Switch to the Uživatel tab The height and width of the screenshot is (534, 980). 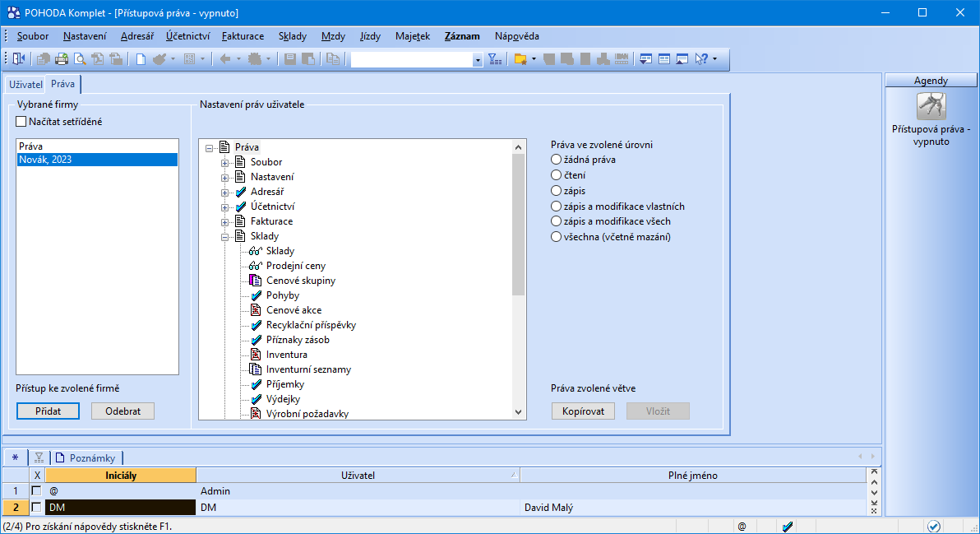[x=25, y=85]
